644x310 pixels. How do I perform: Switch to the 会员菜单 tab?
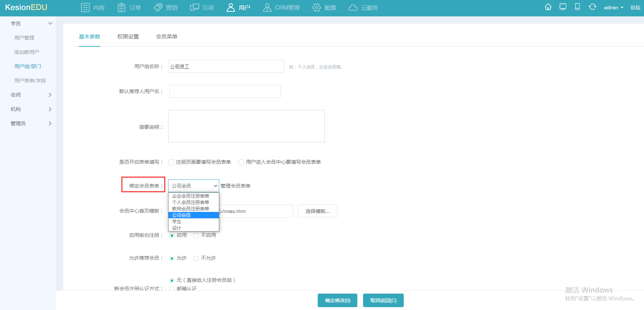click(167, 37)
